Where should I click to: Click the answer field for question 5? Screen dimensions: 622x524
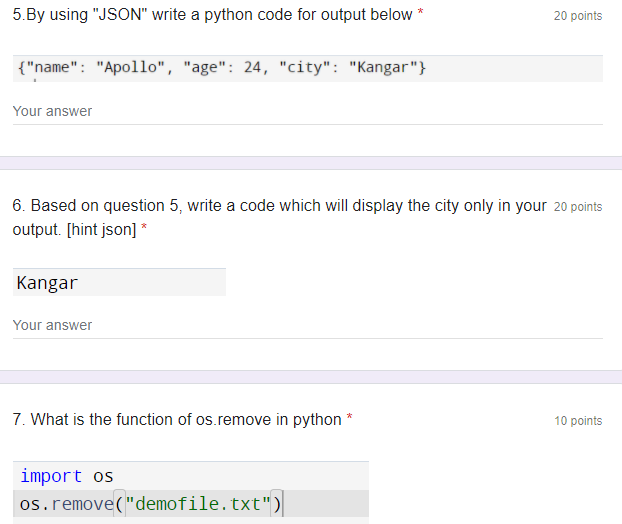(307, 112)
